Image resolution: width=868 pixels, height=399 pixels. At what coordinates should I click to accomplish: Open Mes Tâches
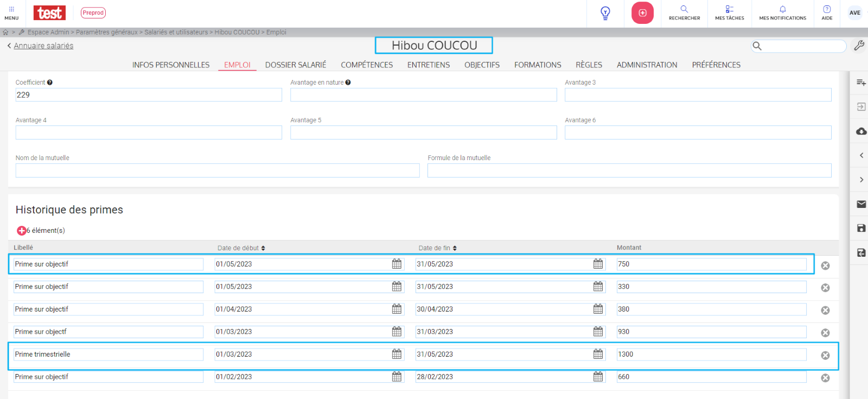[730, 13]
